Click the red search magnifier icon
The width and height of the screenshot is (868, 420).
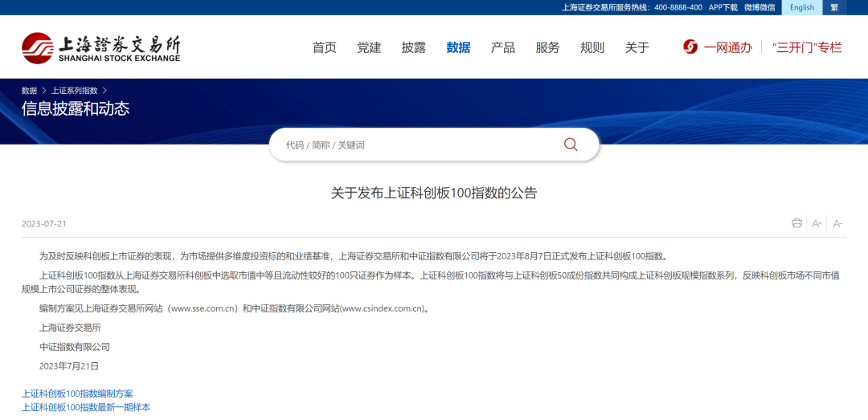pyautogui.click(x=571, y=145)
